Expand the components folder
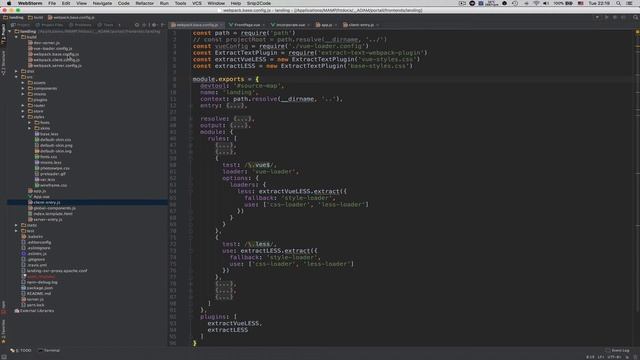 pos(23,89)
